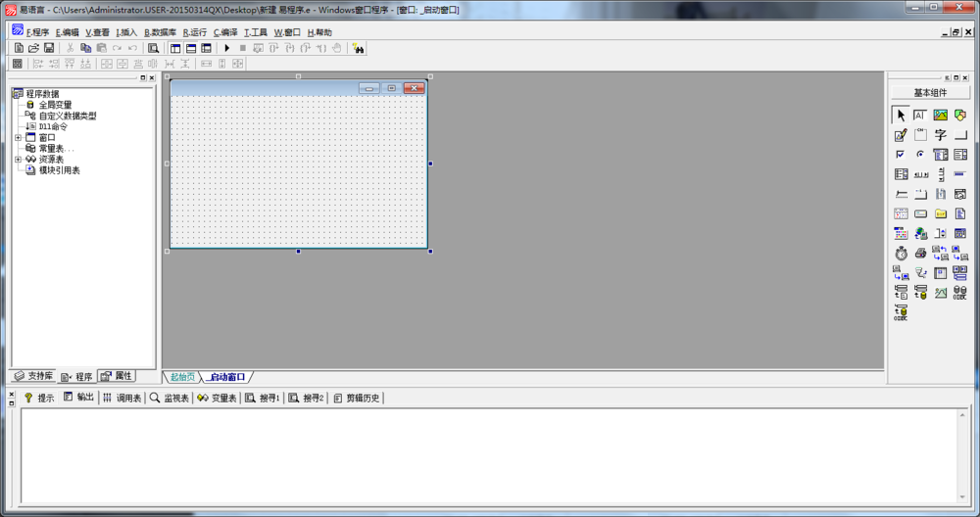Open the 监视表 tab

click(x=170, y=398)
